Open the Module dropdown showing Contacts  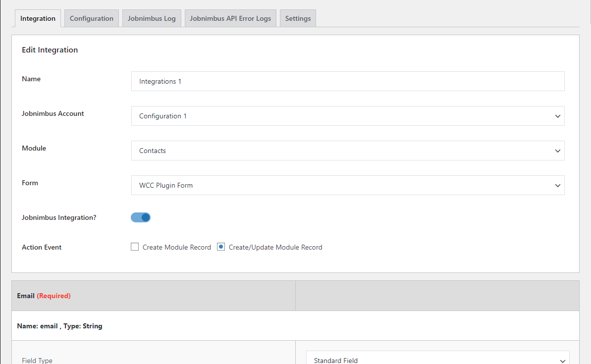coord(347,151)
